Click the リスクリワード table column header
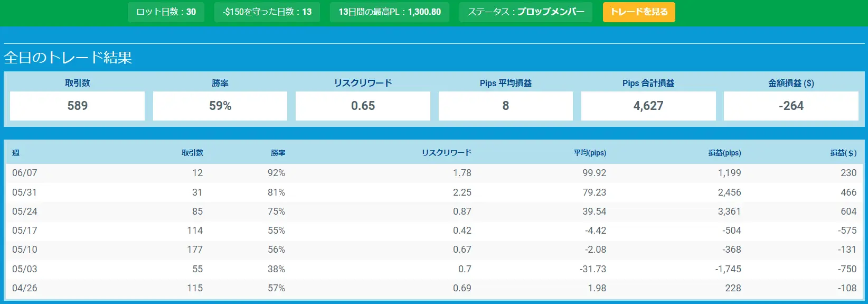This screenshot has width=868, height=304. tap(447, 153)
